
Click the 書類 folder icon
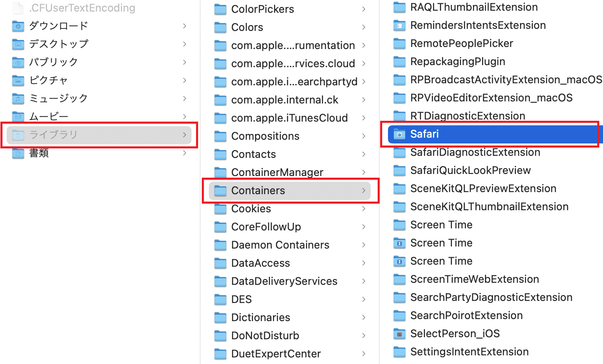[x=18, y=153]
